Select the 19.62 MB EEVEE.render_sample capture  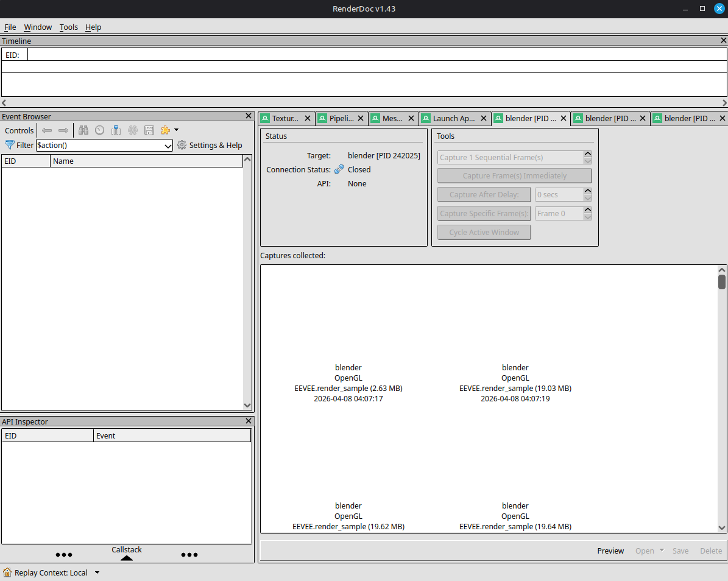coord(348,516)
